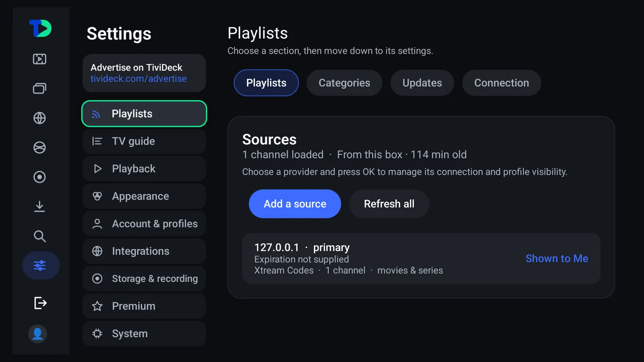Click '1 channel loaded' status text
This screenshot has height=362, width=644.
coord(283,155)
